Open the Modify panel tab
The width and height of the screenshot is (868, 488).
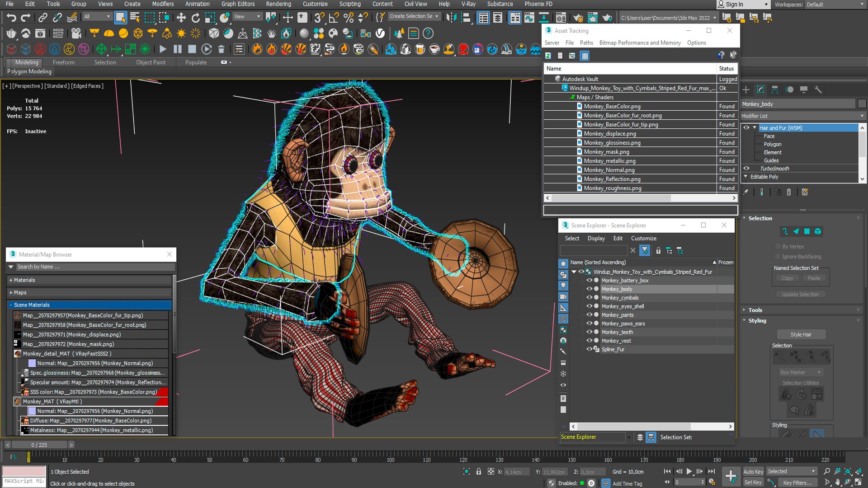[760, 89]
